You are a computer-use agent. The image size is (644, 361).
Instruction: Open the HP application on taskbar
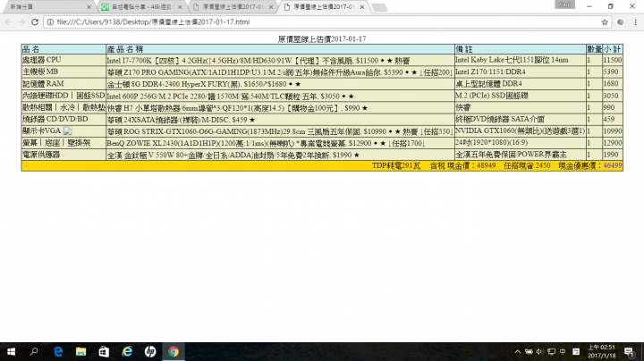point(150,351)
